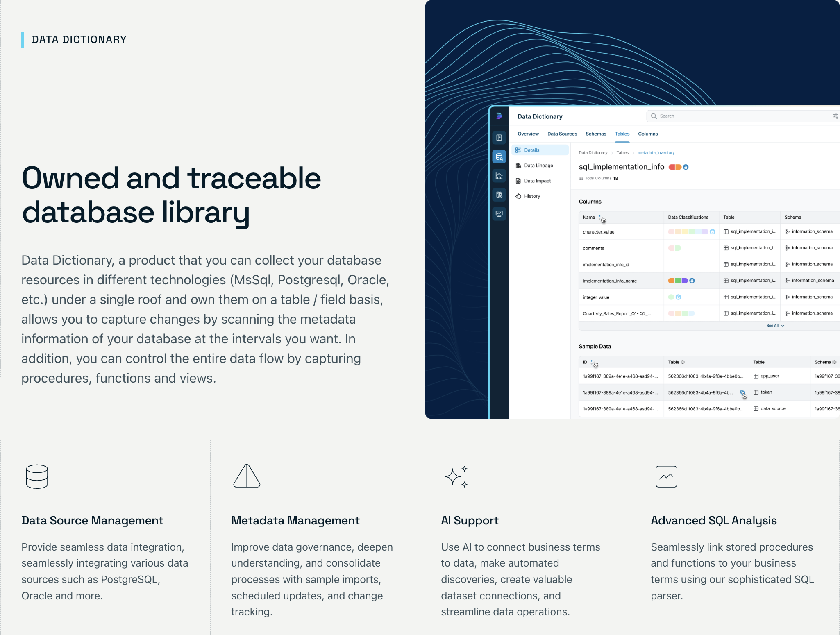Select the Details menu entry
The width and height of the screenshot is (840, 635).
(532, 150)
